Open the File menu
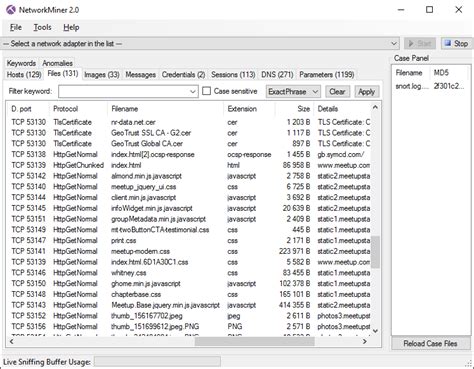 [x=16, y=27]
